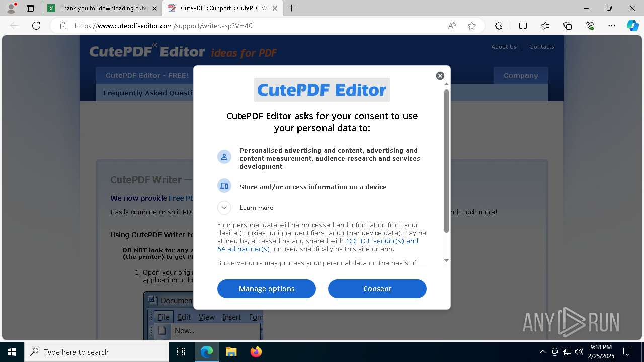Toggle Read aloud icon in address bar

(x=452, y=26)
